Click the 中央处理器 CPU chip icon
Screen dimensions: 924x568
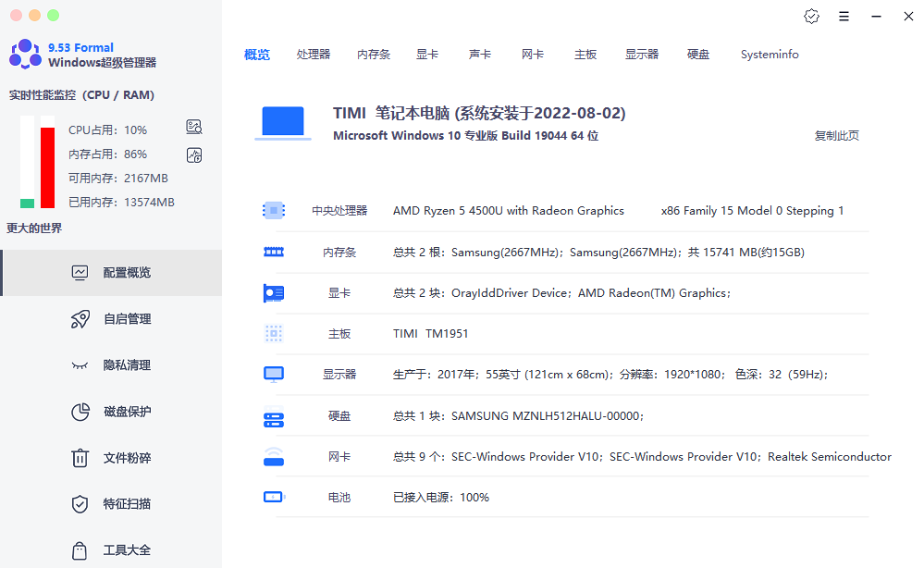[274, 210]
